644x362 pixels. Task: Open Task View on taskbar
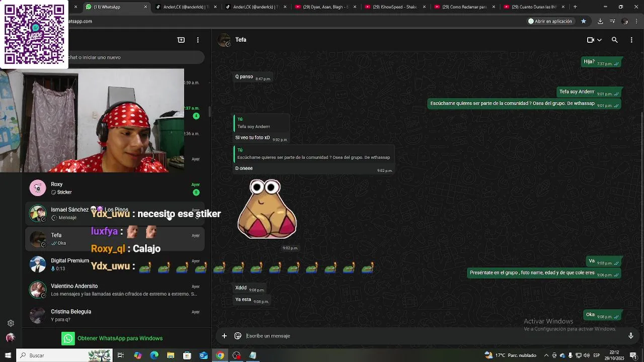(121, 355)
